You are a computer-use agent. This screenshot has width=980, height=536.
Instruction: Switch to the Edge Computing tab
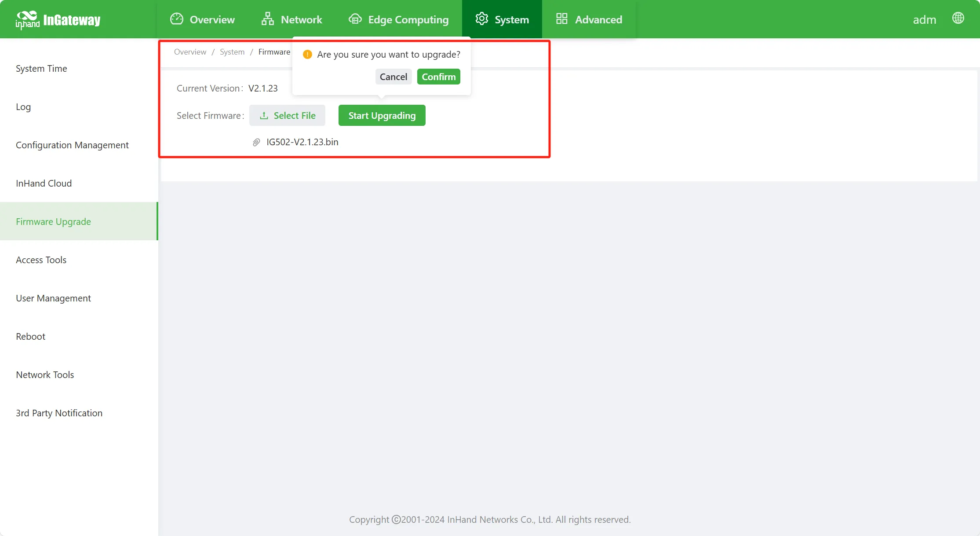[x=398, y=19]
